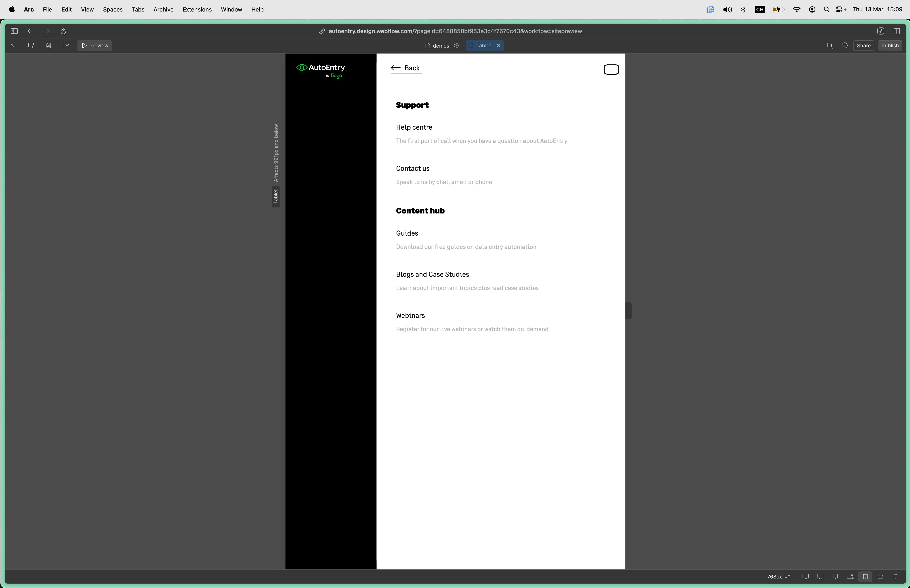Open the Webflow comments icon

pyautogui.click(x=844, y=45)
